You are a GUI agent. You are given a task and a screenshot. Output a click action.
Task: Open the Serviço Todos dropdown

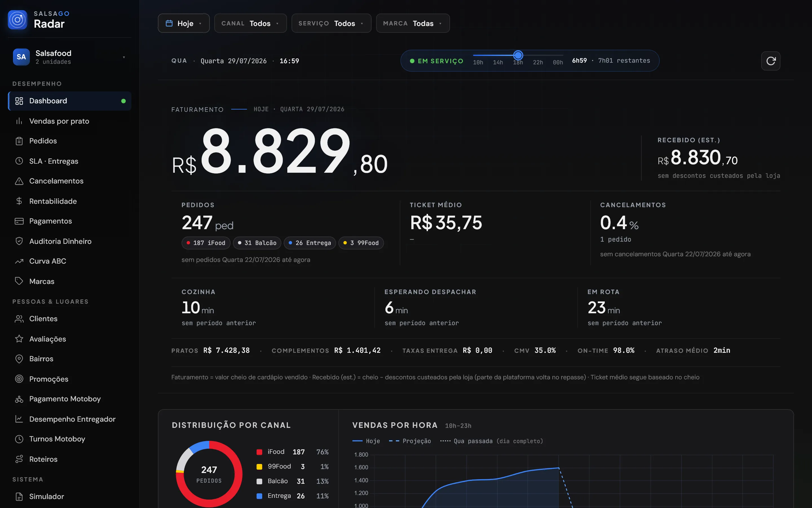(331, 23)
